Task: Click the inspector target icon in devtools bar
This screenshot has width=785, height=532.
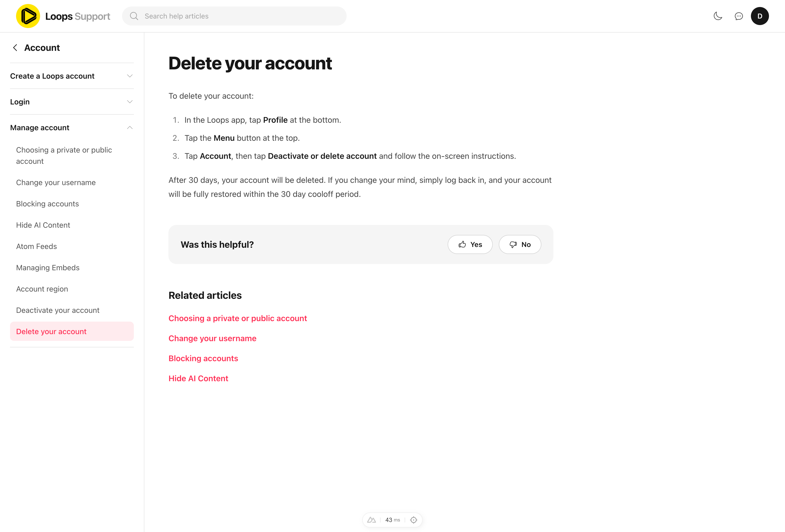Action: click(414, 520)
